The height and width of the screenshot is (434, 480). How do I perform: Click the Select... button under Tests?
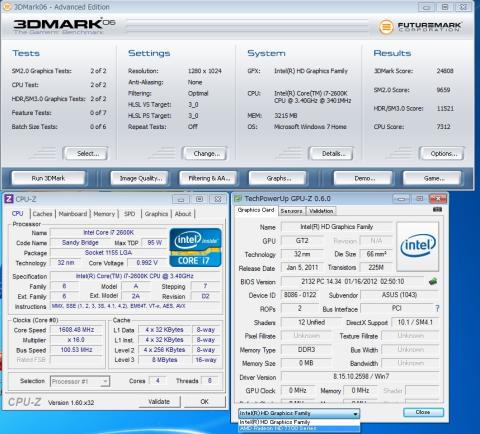[86, 154]
